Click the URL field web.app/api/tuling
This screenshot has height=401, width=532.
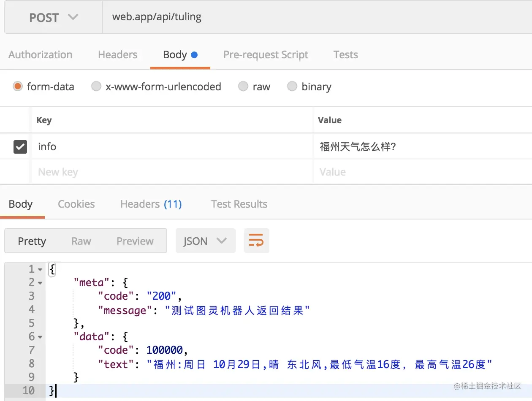(317, 18)
